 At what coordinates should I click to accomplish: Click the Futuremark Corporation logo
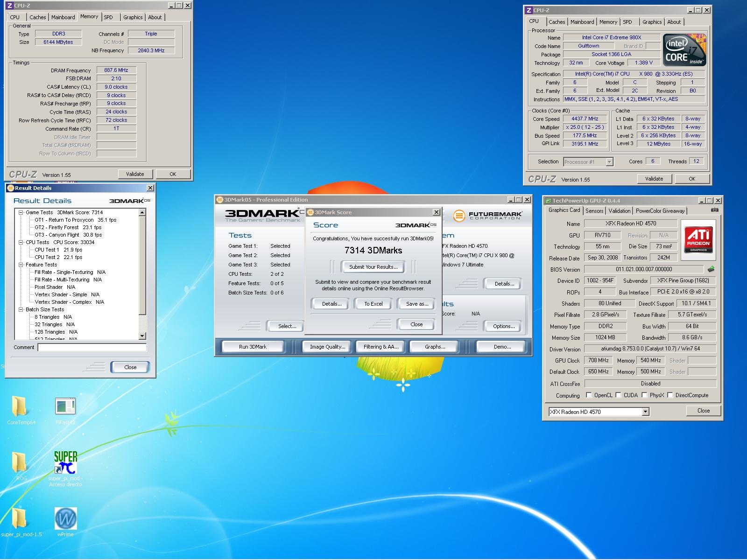click(x=487, y=216)
